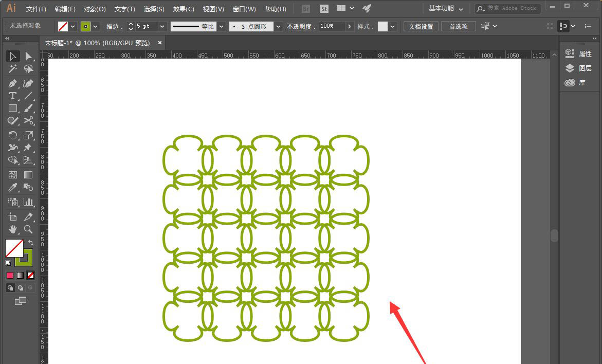
Task: Click the 文档设置 button
Action: pyautogui.click(x=421, y=26)
